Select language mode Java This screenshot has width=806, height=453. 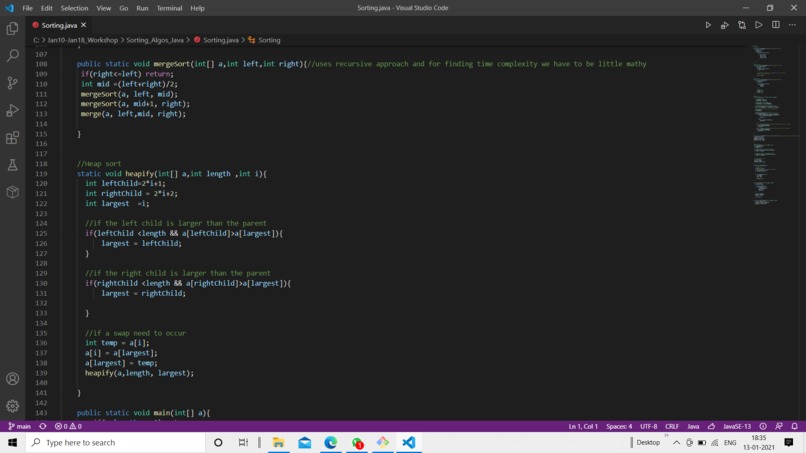pyautogui.click(x=693, y=426)
